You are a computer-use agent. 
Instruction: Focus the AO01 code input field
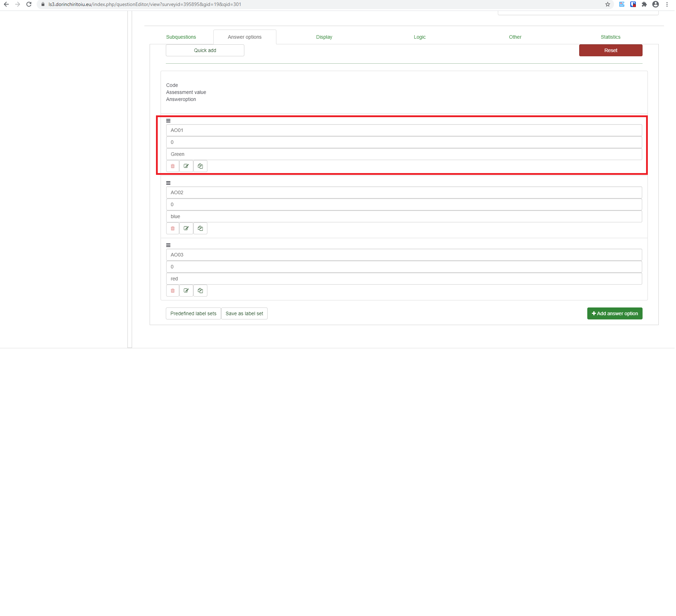click(x=403, y=130)
